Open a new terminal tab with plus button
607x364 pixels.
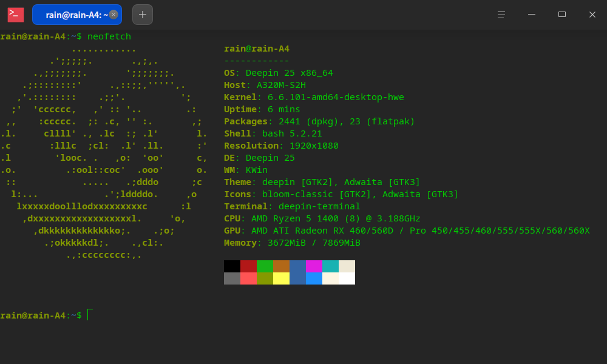click(143, 15)
